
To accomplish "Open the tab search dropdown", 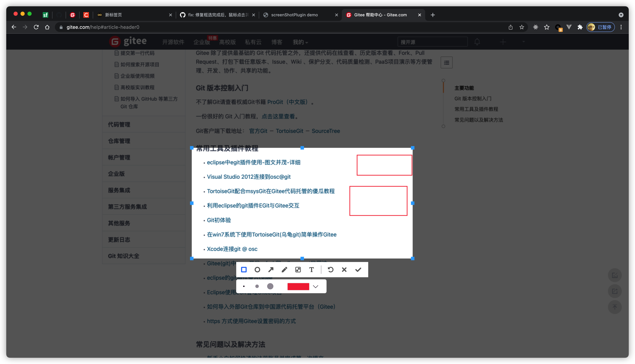I will click(621, 15).
